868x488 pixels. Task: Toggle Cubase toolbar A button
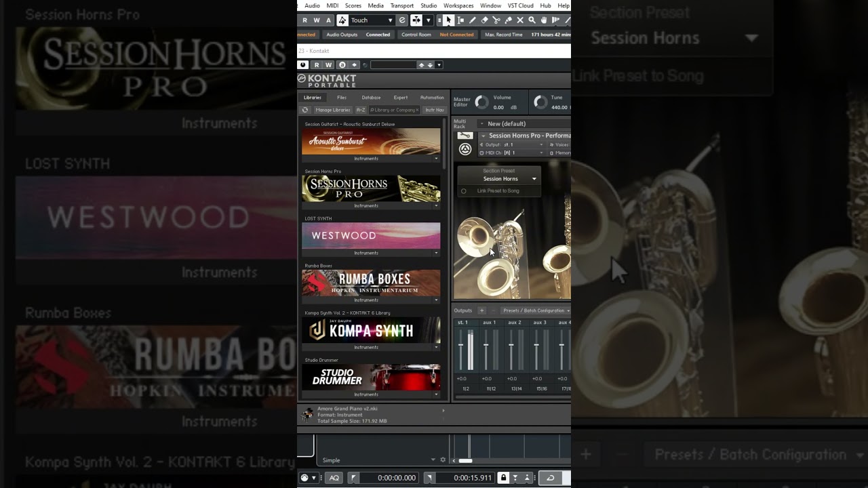click(329, 20)
